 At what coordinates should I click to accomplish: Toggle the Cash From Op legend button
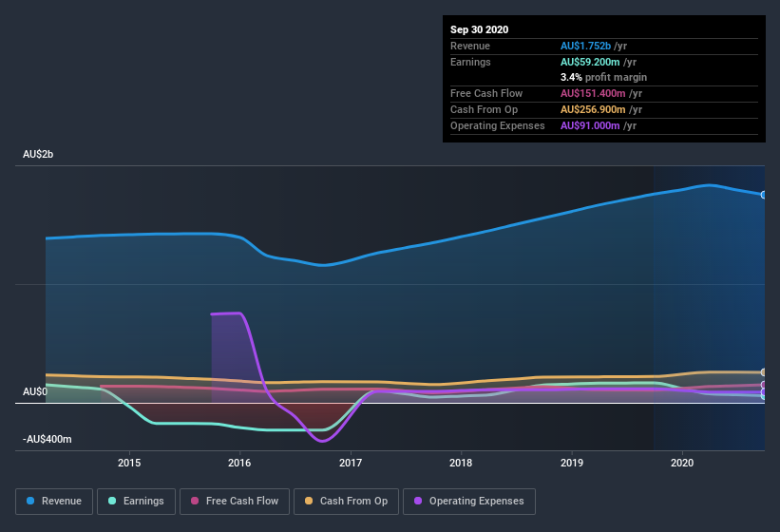pos(346,502)
